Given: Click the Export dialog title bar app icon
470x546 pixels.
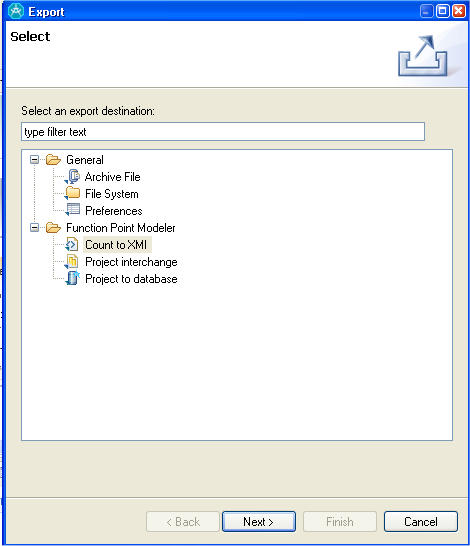Looking at the screenshot, I should [x=16, y=11].
